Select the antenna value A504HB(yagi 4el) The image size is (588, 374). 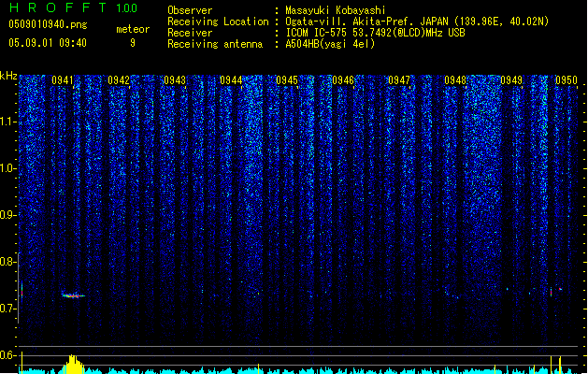point(330,44)
